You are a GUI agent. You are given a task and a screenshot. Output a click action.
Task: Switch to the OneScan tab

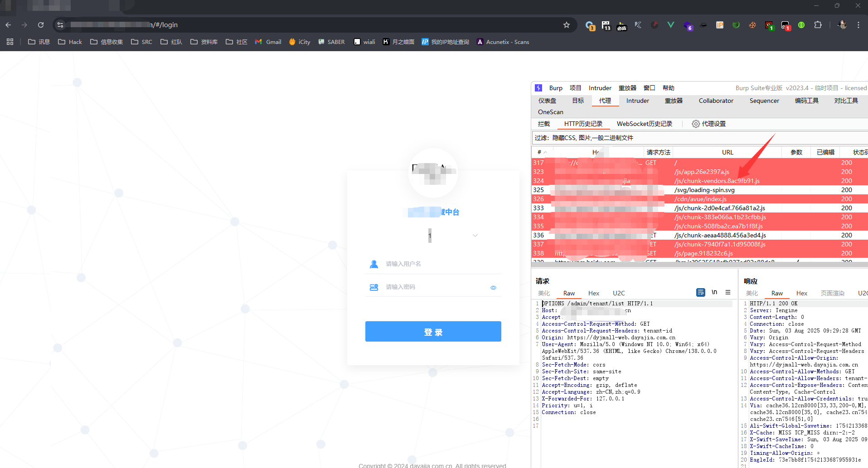tap(551, 112)
